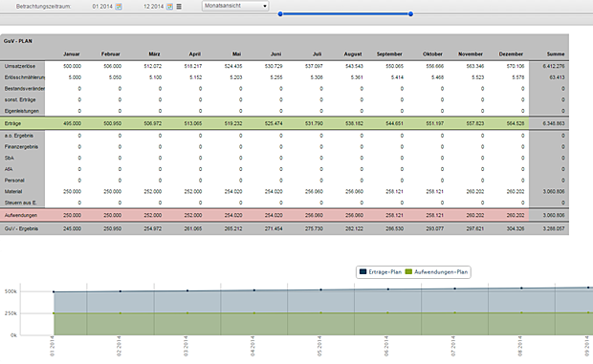Click the 05 2014 data point on Erträge line
593x364 pixels.
point(321,290)
